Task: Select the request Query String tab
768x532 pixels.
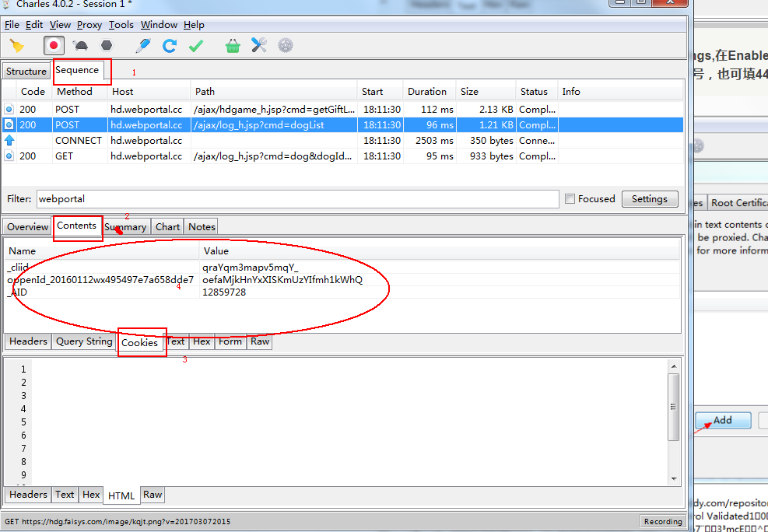Action: 84,341
